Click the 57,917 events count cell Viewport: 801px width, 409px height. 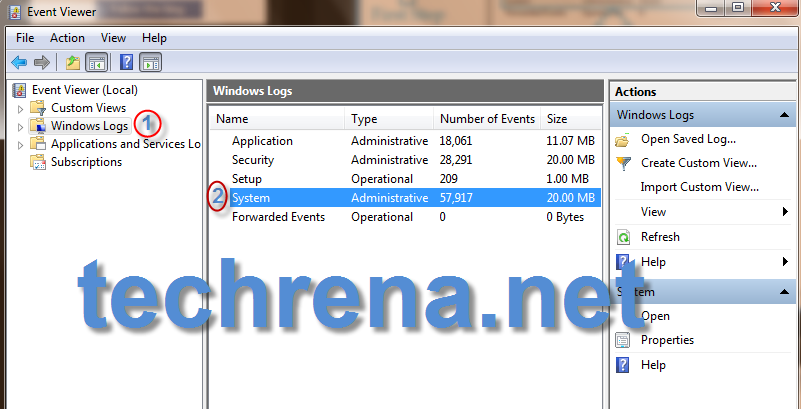click(x=456, y=198)
